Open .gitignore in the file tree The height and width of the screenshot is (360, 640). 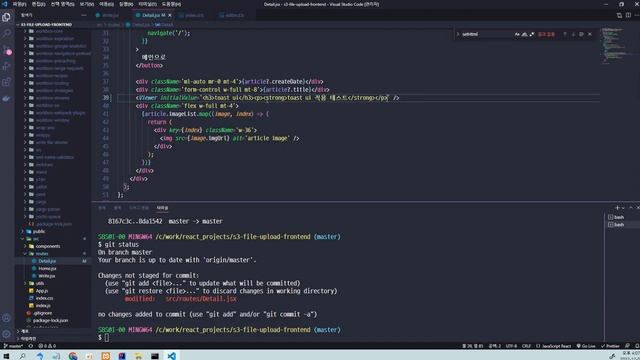pos(42,313)
